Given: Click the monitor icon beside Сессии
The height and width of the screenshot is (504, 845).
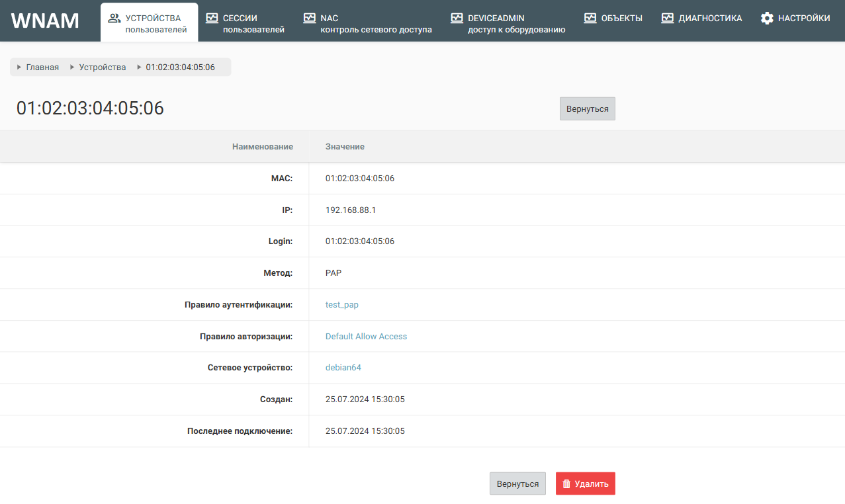Looking at the screenshot, I should (x=212, y=19).
